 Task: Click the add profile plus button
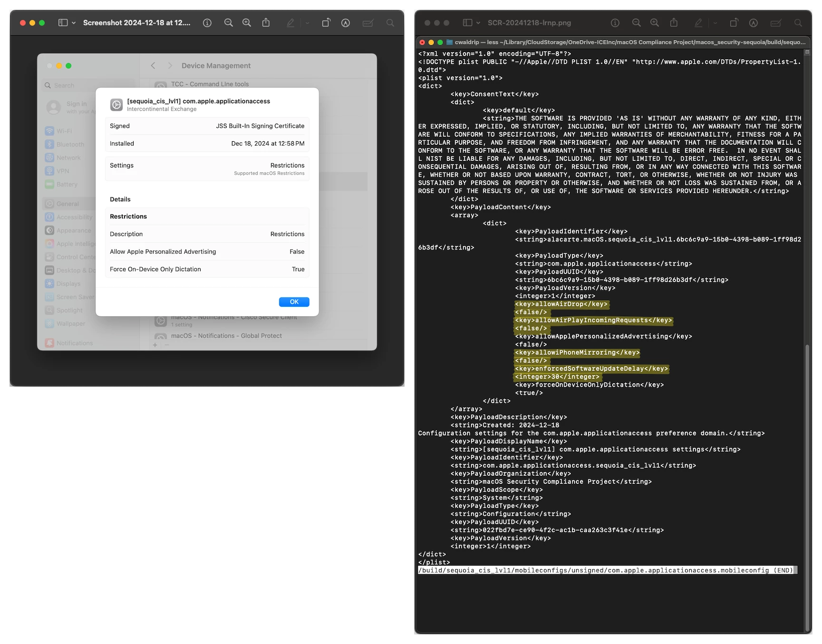(155, 345)
